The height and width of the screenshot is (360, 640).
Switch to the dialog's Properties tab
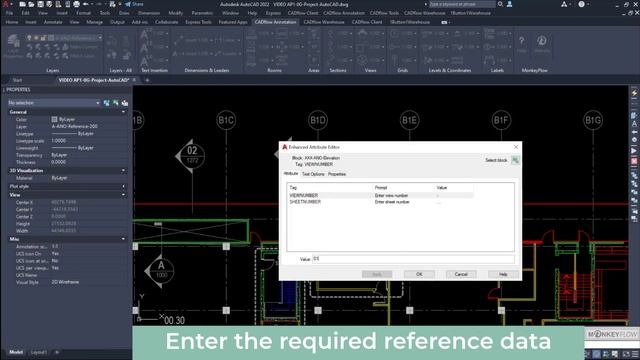(337, 174)
